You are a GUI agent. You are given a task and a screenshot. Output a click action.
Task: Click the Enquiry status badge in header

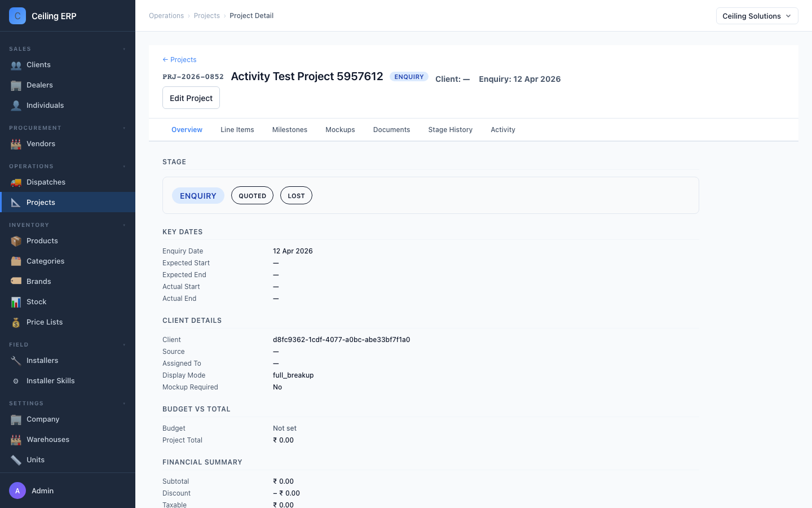coord(409,77)
